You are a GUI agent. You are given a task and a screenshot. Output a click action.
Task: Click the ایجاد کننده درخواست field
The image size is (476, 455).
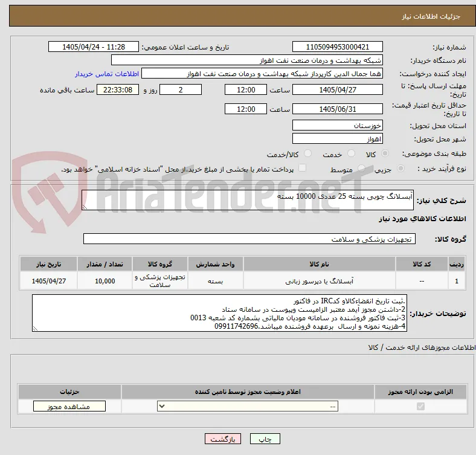click(x=262, y=74)
